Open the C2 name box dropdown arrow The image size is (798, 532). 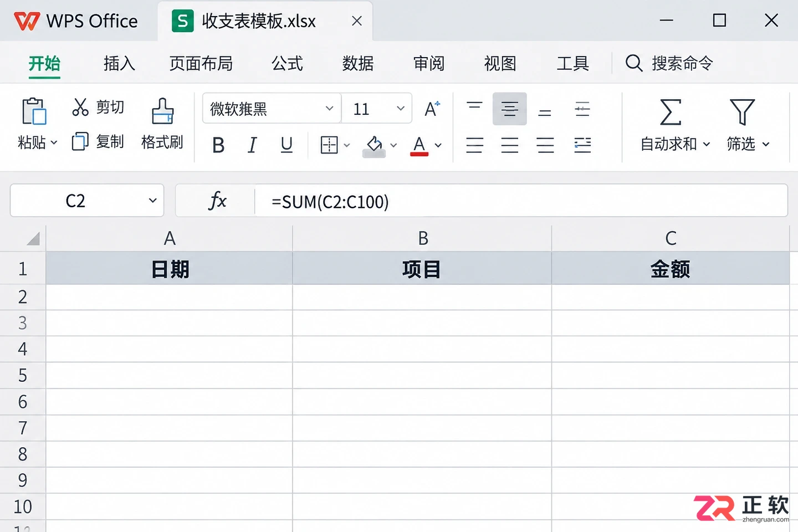(x=152, y=201)
